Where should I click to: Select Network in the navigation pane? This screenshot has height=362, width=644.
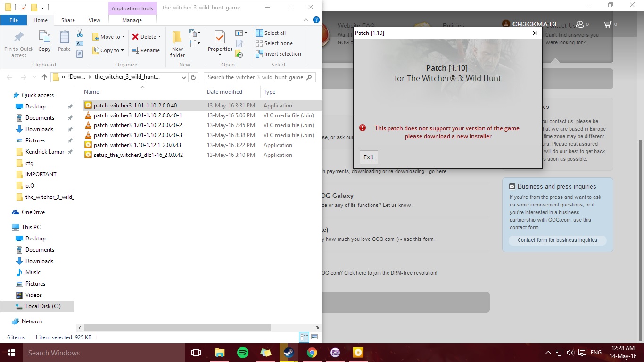click(x=32, y=321)
